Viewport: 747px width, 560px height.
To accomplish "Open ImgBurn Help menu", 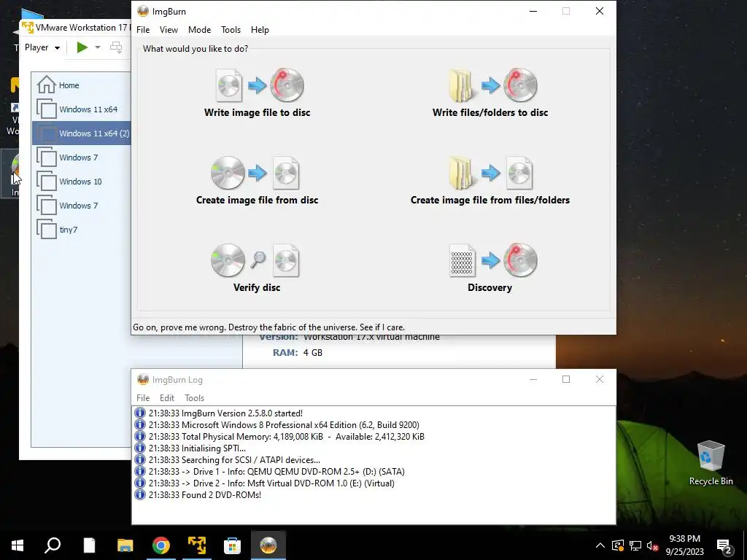I will [x=260, y=29].
